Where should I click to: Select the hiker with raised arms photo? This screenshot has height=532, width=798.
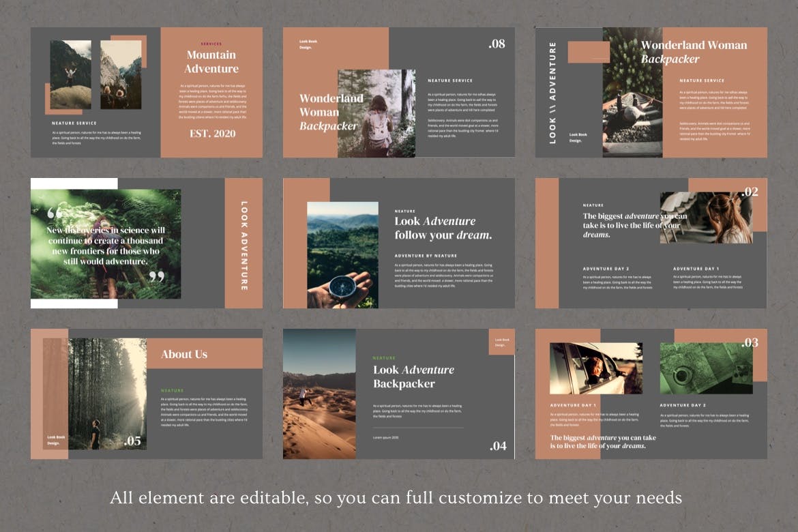pyautogui.click(x=70, y=74)
